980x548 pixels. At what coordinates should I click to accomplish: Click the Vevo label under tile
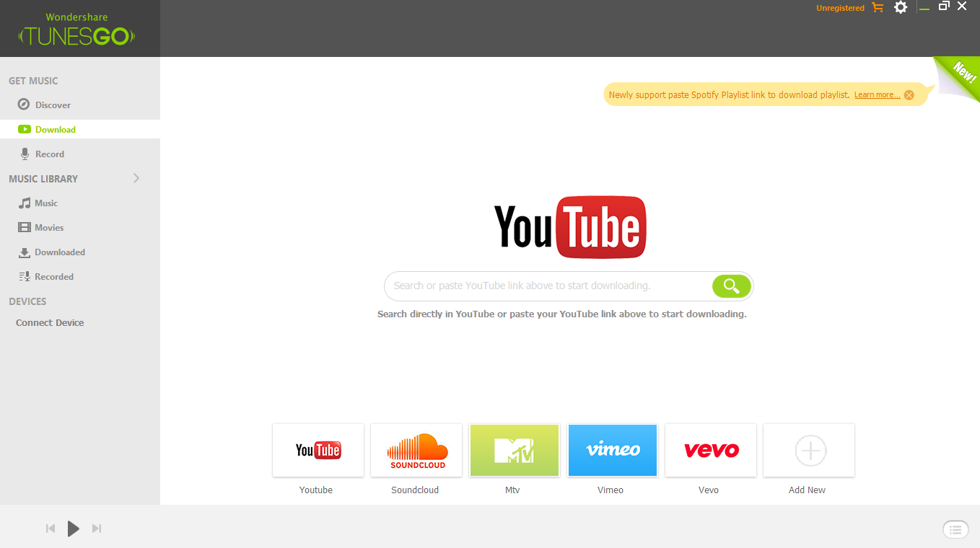[709, 490]
